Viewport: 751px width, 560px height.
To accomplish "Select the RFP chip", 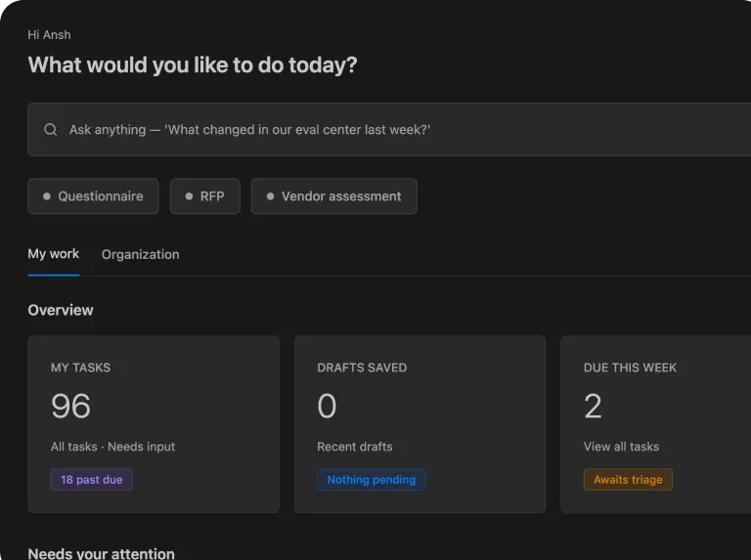I will click(205, 196).
